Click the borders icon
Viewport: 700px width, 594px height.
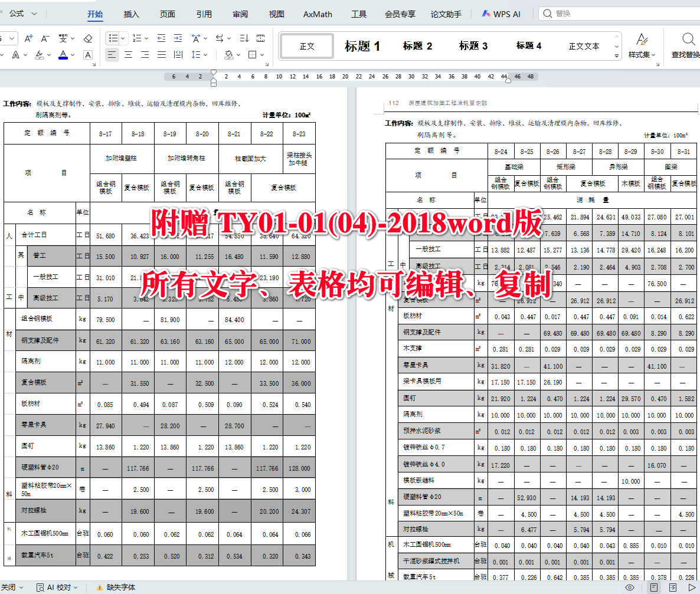pyautogui.click(x=252, y=54)
